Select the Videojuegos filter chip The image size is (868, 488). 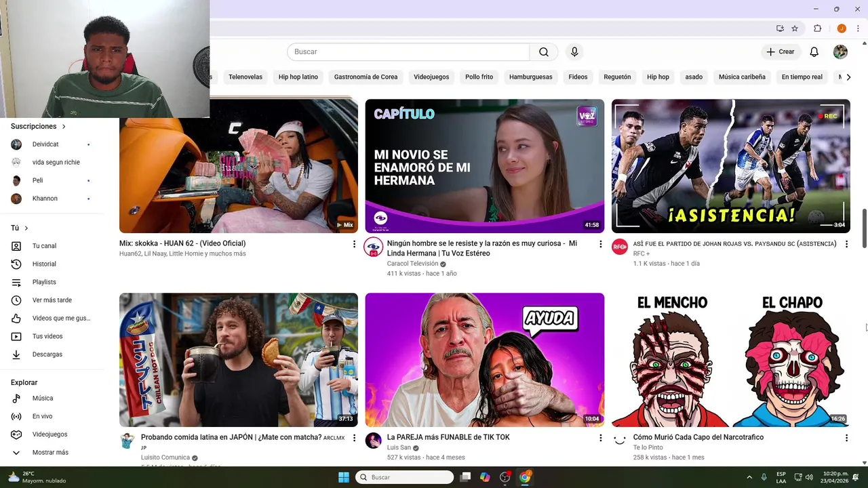(431, 77)
